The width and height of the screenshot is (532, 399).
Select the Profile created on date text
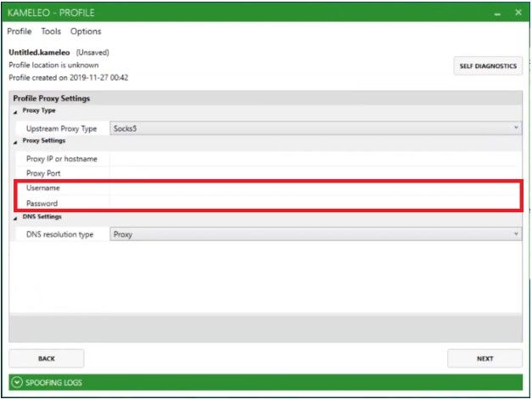[68, 77]
